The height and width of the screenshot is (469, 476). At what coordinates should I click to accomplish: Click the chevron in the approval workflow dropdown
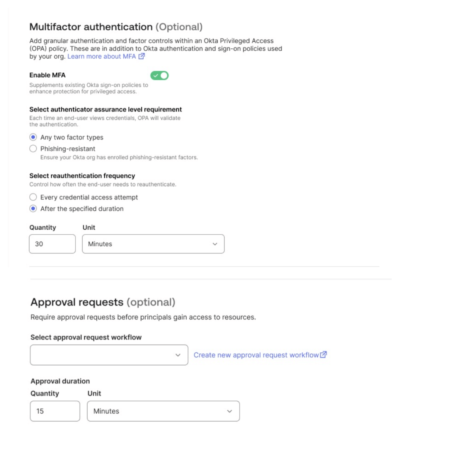(x=178, y=355)
